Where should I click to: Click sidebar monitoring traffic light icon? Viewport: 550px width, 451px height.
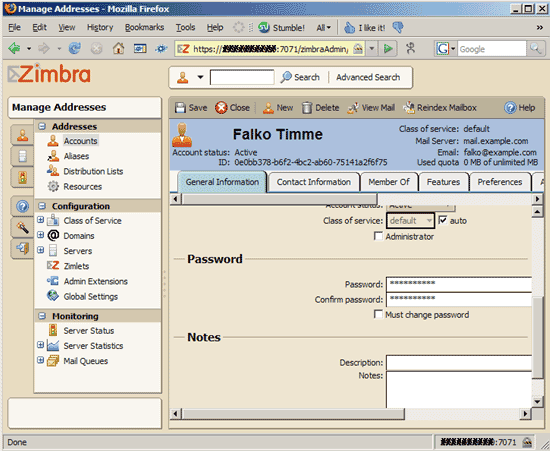pos(22,177)
